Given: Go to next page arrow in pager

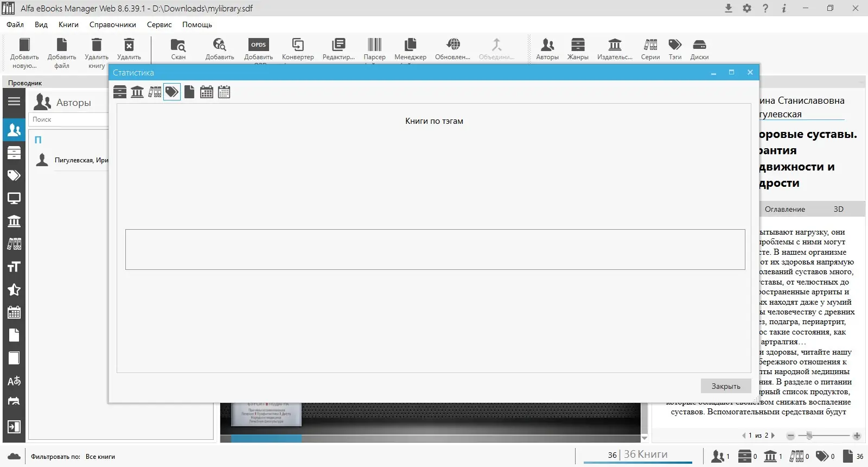Looking at the screenshot, I should [x=773, y=436].
